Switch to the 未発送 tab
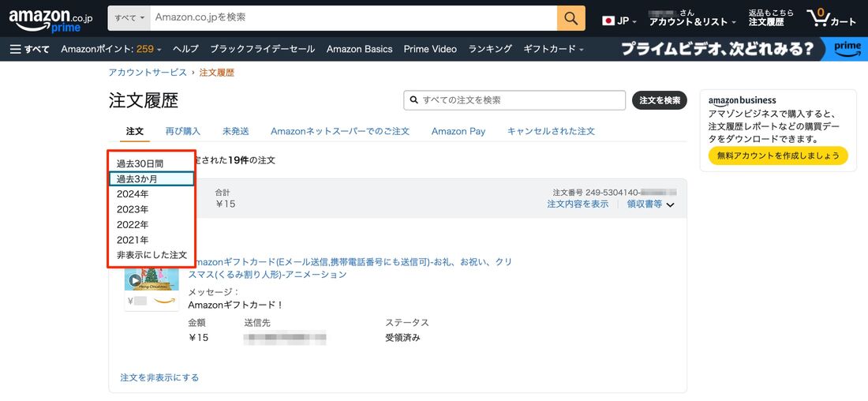 click(x=236, y=131)
